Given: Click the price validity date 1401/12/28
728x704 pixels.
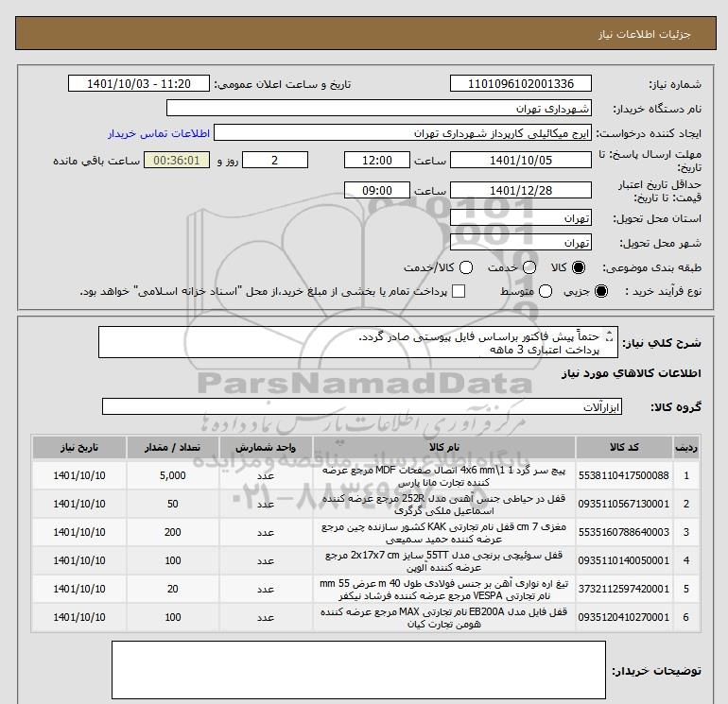Looking at the screenshot, I should pyautogui.click(x=520, y=190).
